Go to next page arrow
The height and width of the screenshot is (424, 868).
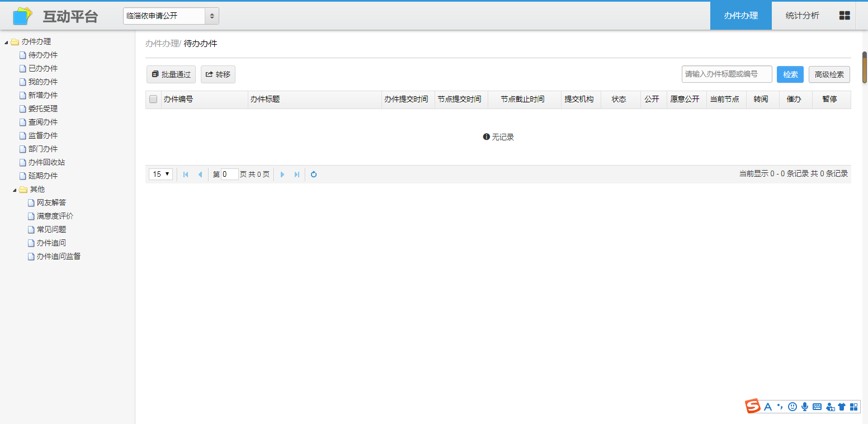282,175
